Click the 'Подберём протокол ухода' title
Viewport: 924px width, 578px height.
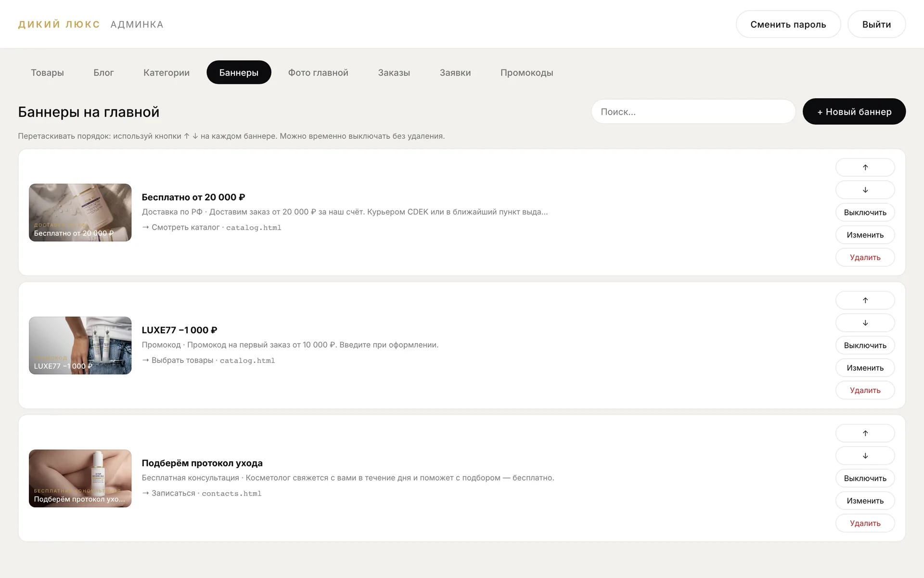click(202, 463)
